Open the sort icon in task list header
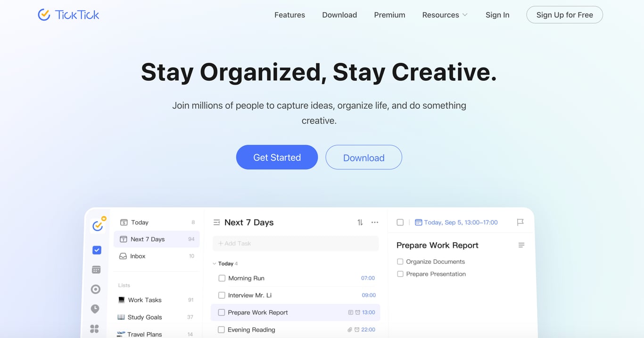The height and width of the screenshot is (338, 644). tap(360, 222)
